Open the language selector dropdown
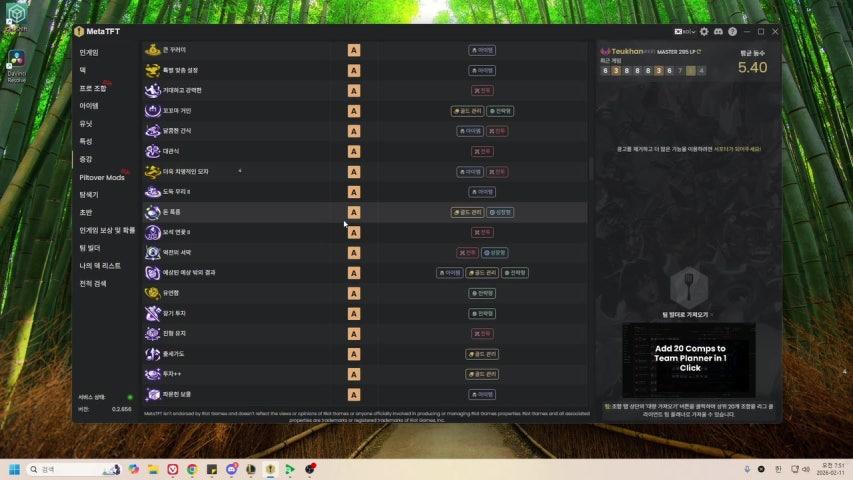853x480 pixels. tap(685, 32)
